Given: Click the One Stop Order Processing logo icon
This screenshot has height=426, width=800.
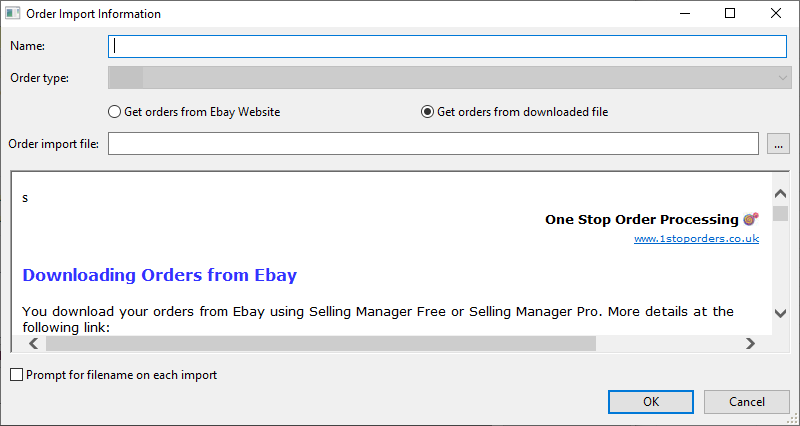Looking at the screenshot, I should (x=751, y=219).
